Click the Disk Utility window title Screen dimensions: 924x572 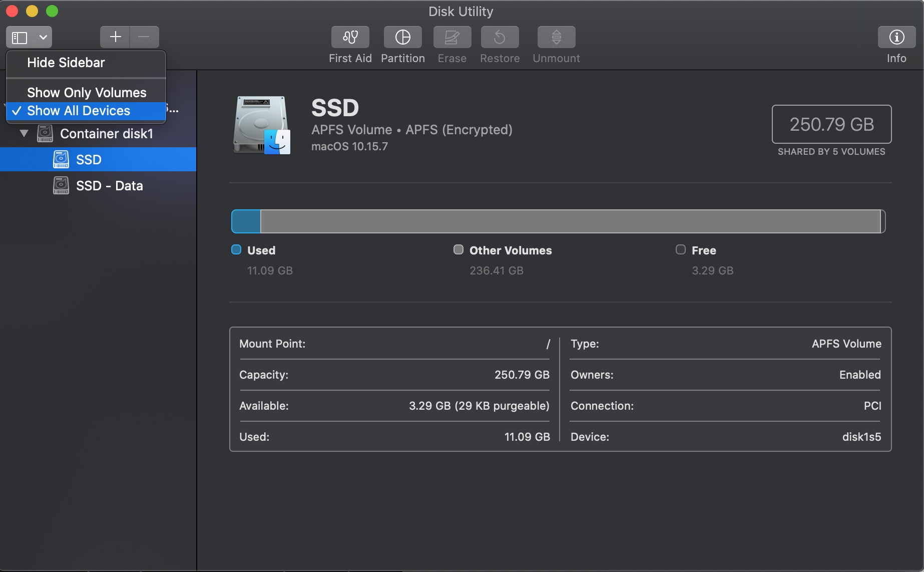pyautogui.click(x=460, y=12)
